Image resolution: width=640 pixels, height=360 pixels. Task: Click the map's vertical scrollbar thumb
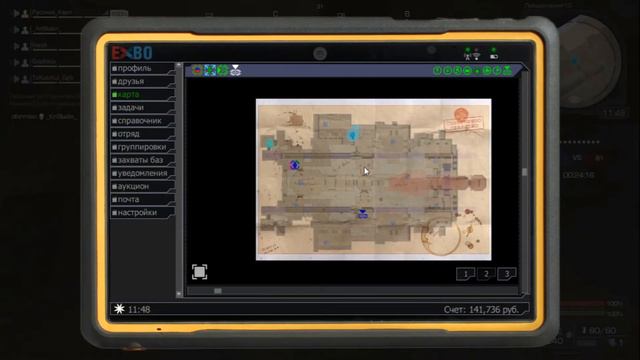point(524,172)
